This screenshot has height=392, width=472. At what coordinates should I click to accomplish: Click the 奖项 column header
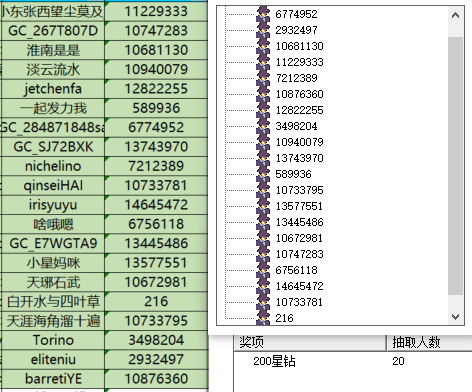click(x=310, y=342)
